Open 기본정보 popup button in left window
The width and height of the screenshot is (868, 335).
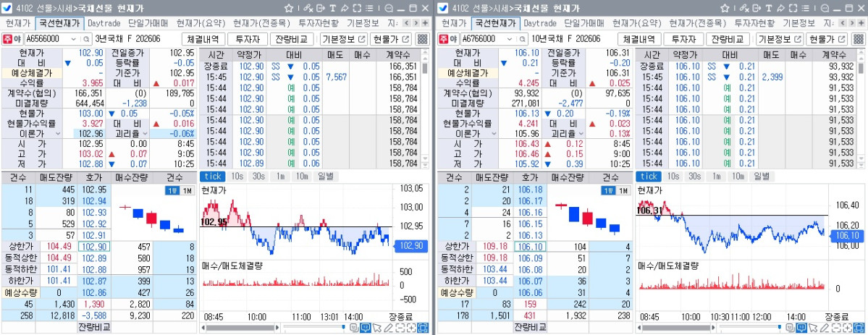344,39
